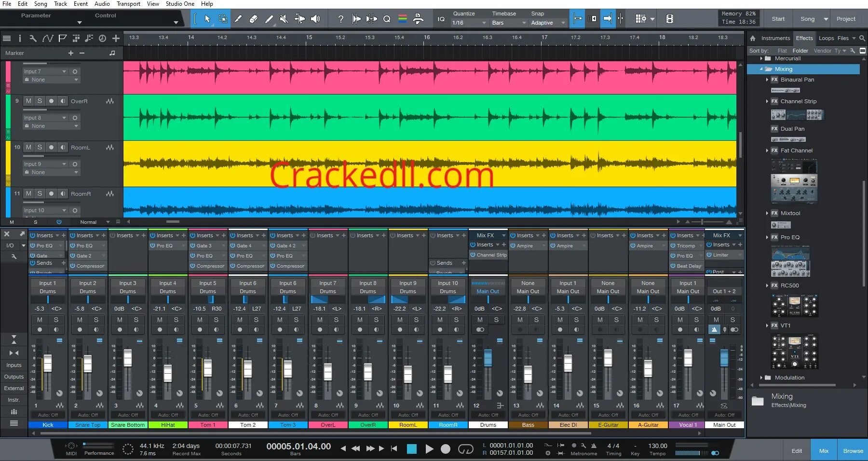This screenshot has width=868, height=461.
Task: Click the Browse button
Action: (853, 451)
